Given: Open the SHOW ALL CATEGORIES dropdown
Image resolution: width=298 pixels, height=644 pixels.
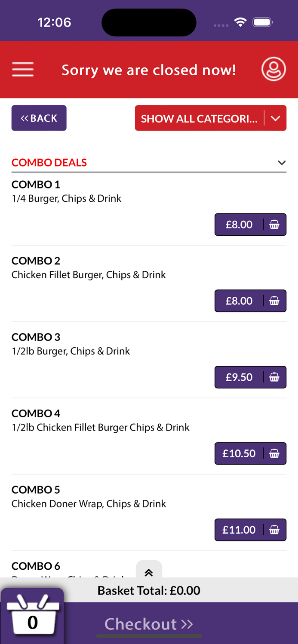Looking at the screenshot, I should pos(211,118).
